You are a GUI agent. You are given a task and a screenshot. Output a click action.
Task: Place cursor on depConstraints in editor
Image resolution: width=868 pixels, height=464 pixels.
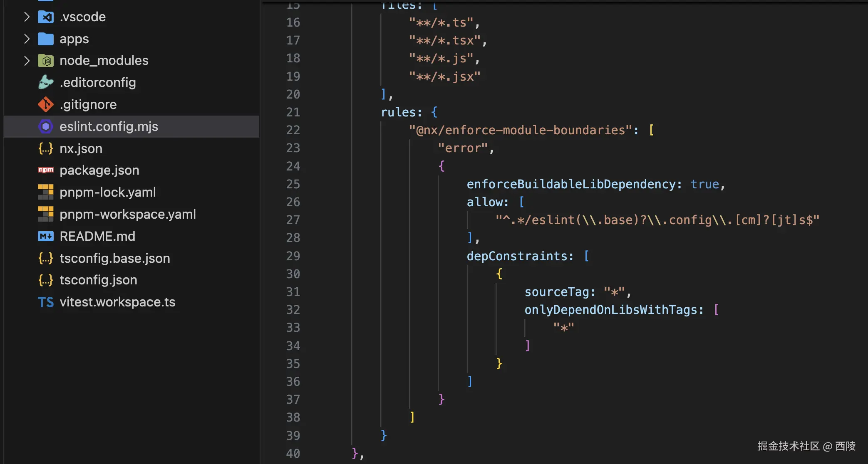(x=520, y=256)
